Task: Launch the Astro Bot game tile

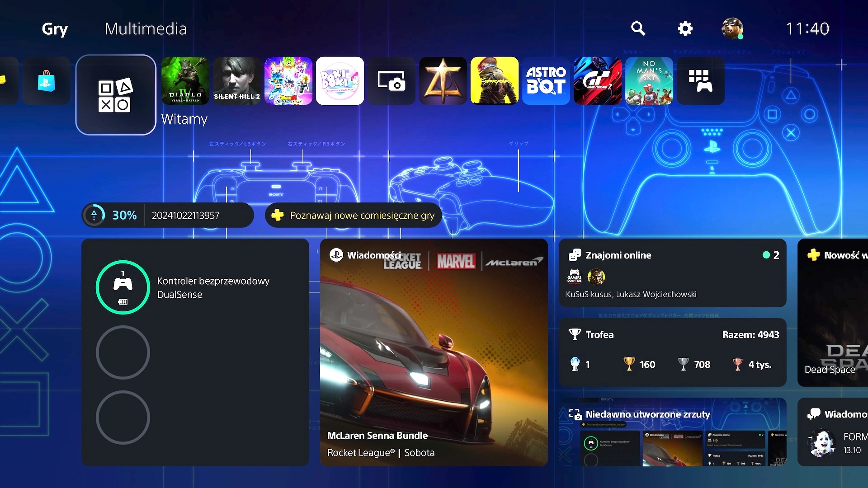Action: click(x=546, y=81)
